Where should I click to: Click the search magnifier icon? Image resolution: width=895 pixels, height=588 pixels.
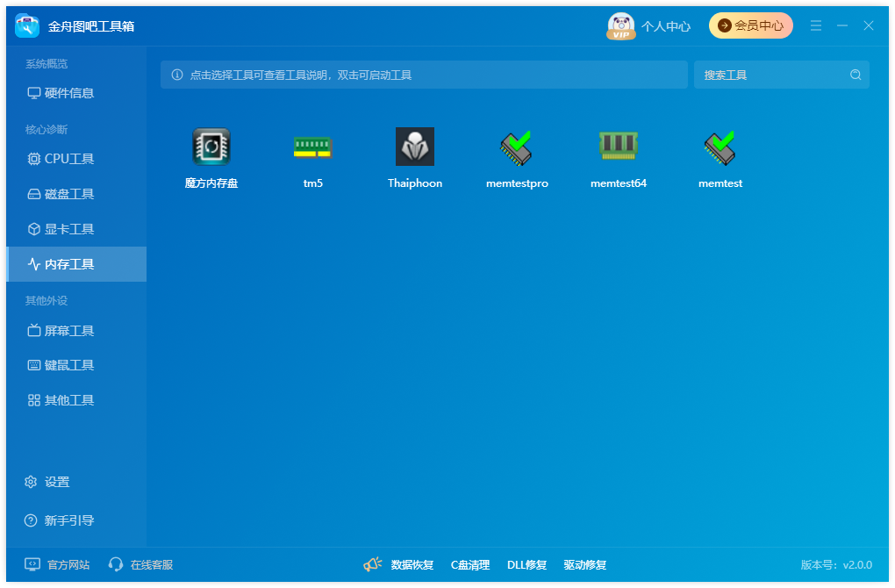855,75
